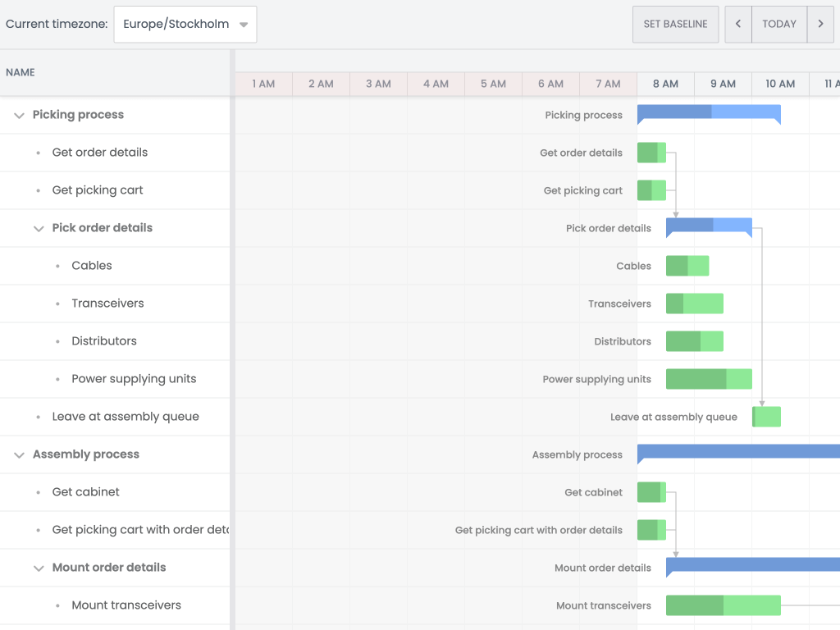Viewport: 840px width, 630px height.
Task: Click Get picking cart with order details bar
Action: [x=651, y=530]
